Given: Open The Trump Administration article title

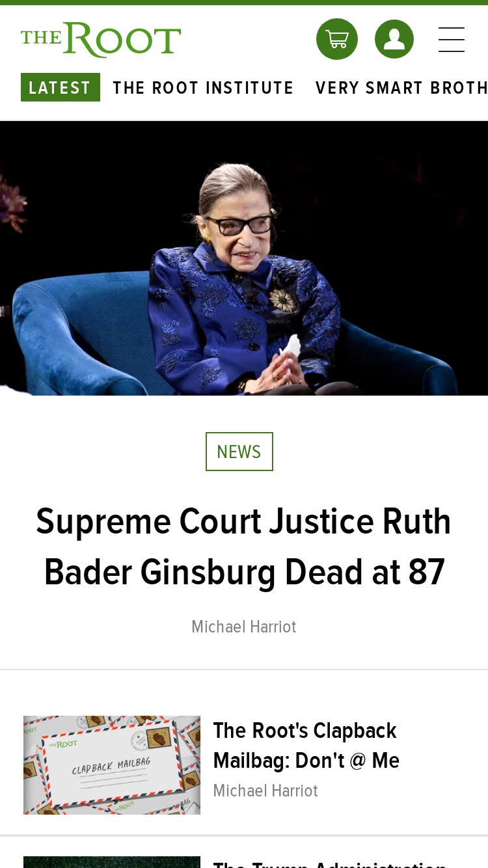Looking at the screenshot, I should [330, 863].
